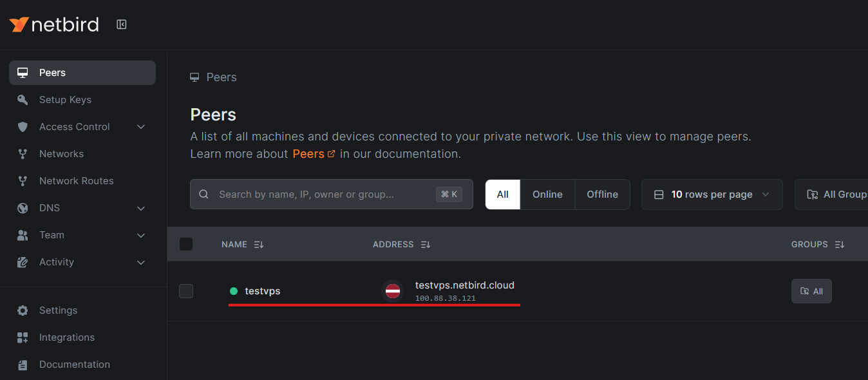
Task: Sort peers by Groups column sort icon
Action: [x=840, y=245]
